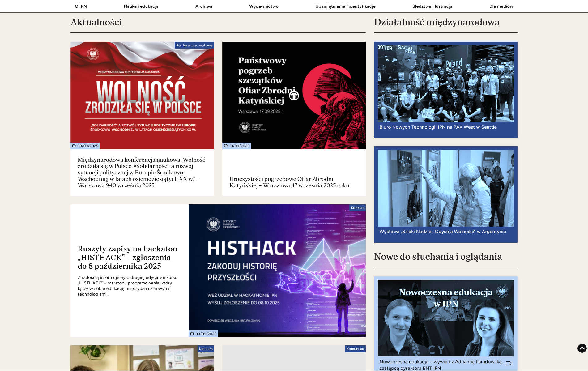Open the Szlaki Nadziei Argentina exhibition link
This screenshot has height=371, width=588.
click(x=442, y=232)
